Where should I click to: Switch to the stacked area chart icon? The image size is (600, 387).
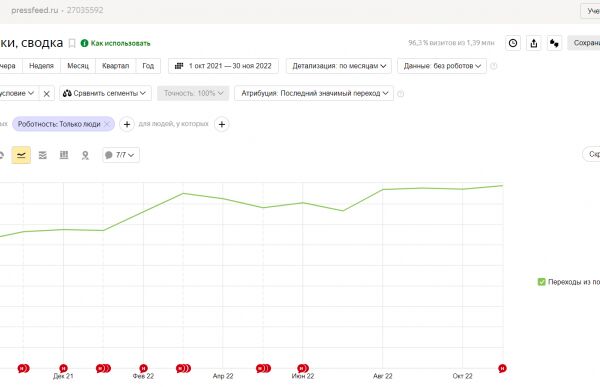(42, 155)
